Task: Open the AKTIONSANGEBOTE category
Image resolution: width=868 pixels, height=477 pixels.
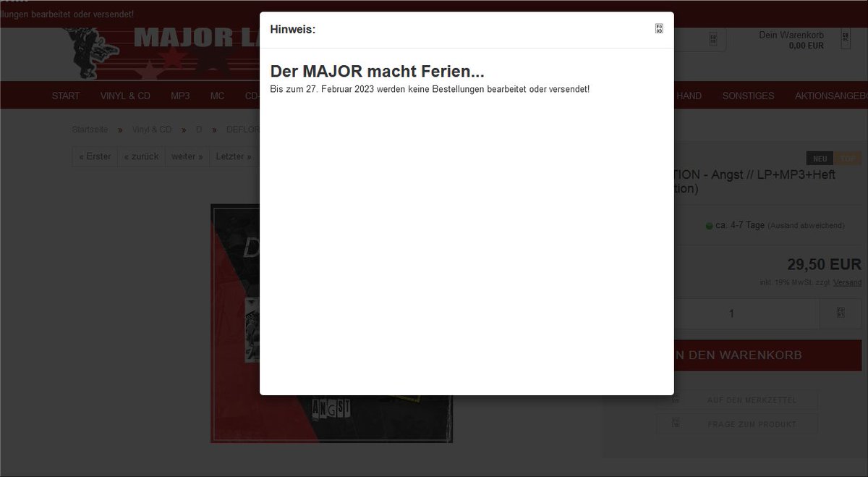Action: tap(831, 96)
